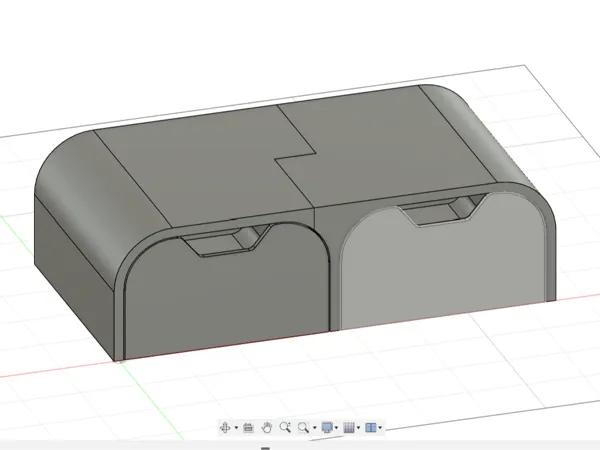
Task: Expand the Display Settings dropdown arrow
Action: pyautogui.click(x=336, y=427)
